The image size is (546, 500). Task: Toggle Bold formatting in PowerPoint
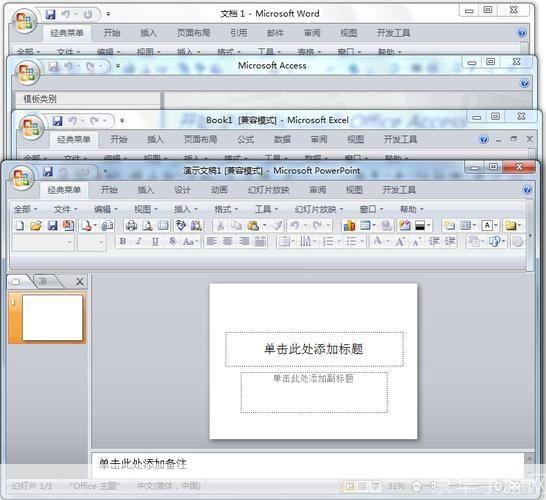click(123, 241)
